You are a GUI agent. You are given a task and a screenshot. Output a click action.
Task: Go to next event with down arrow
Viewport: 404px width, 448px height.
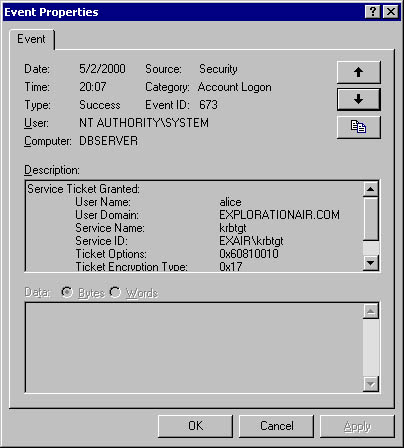[x=358, y=99]
